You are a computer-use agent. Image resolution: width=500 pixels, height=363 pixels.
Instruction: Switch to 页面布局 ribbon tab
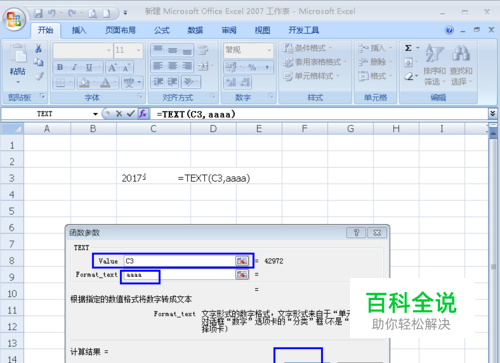120,30
